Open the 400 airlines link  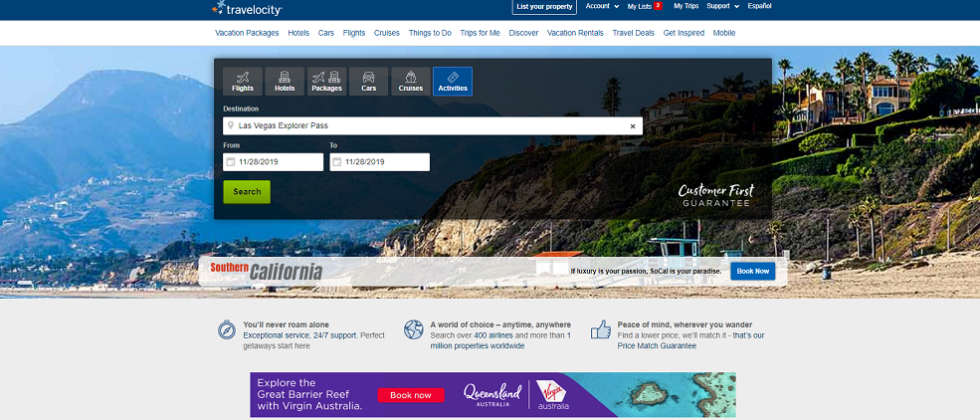491,335
